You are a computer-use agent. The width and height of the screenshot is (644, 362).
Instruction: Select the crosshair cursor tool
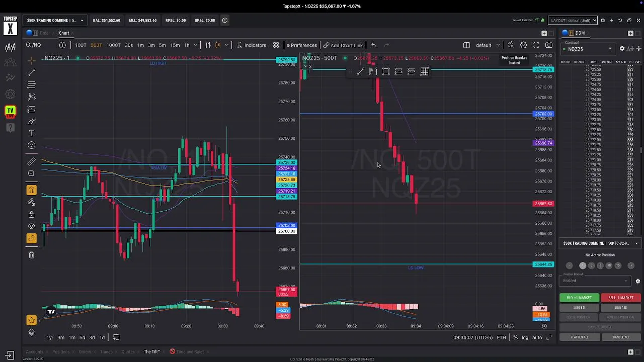31,61
